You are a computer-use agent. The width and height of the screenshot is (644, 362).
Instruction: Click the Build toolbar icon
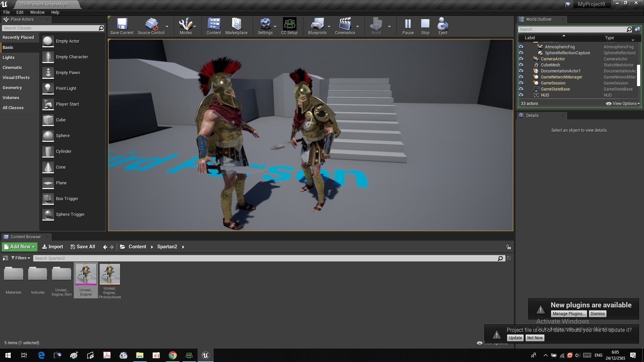[376, 26]
